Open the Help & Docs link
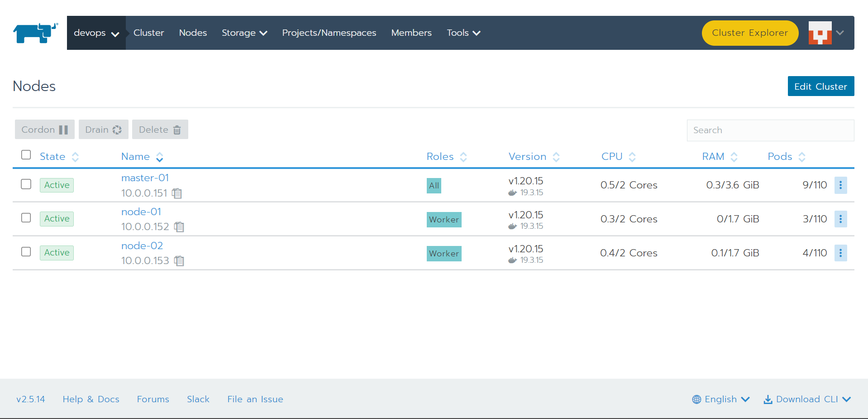868x419 pixels. (91, 399)
